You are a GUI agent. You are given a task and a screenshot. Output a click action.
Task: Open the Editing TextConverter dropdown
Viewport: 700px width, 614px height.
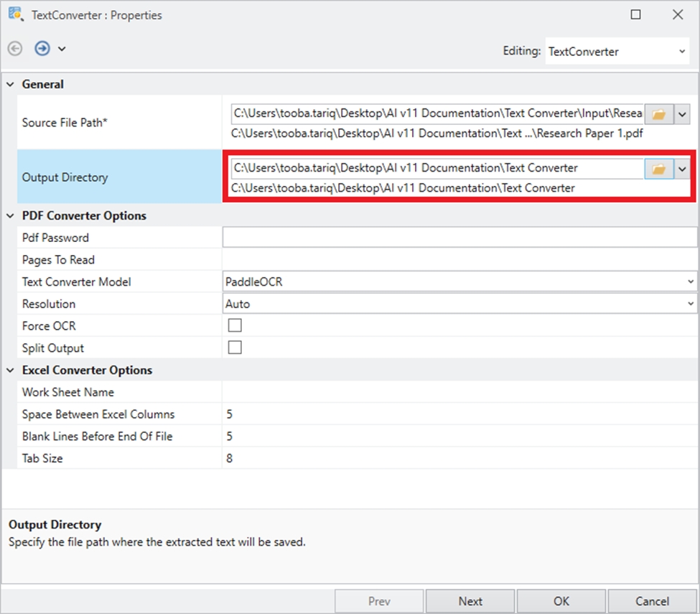(x=681, y=52)
